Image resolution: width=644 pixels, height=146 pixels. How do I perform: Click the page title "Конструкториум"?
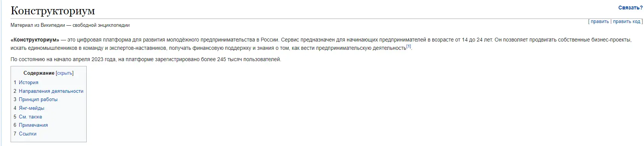pyautogui.click(x=53, y=11)
